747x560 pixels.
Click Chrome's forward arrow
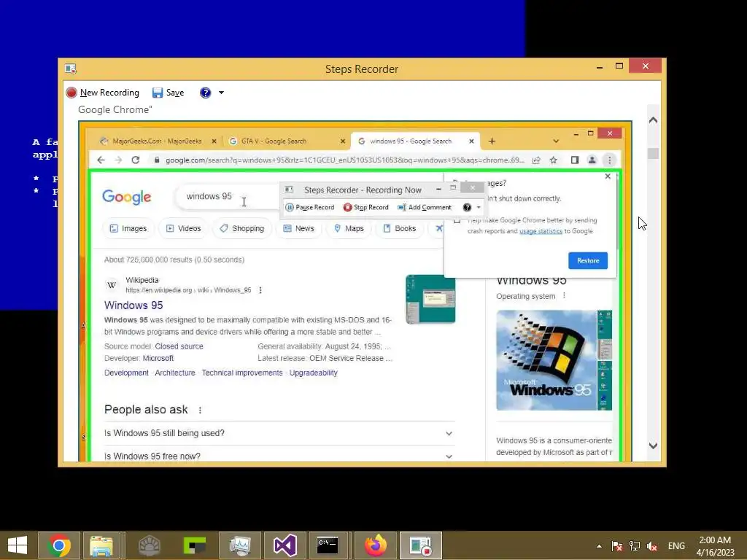[118, 160]
